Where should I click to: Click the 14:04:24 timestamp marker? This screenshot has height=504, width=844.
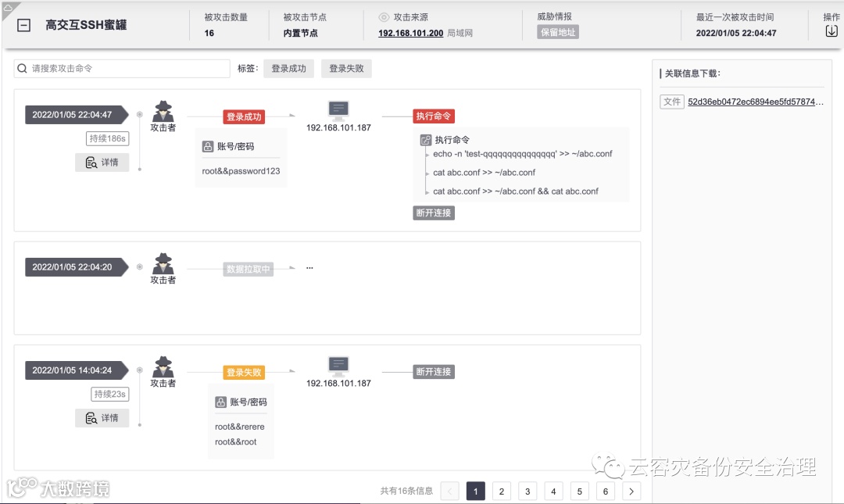coord(77,370)
